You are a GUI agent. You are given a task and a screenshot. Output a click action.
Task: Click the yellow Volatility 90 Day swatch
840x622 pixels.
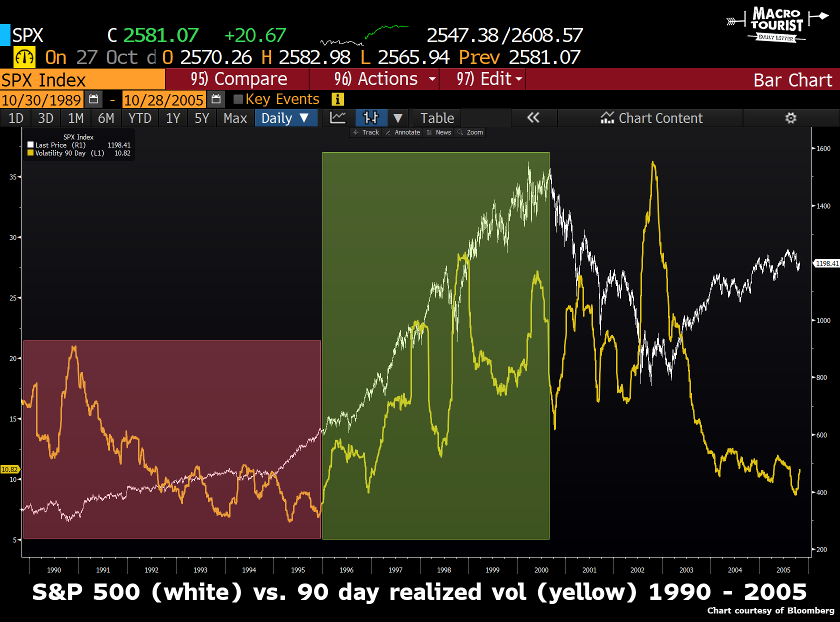point(30,153)
